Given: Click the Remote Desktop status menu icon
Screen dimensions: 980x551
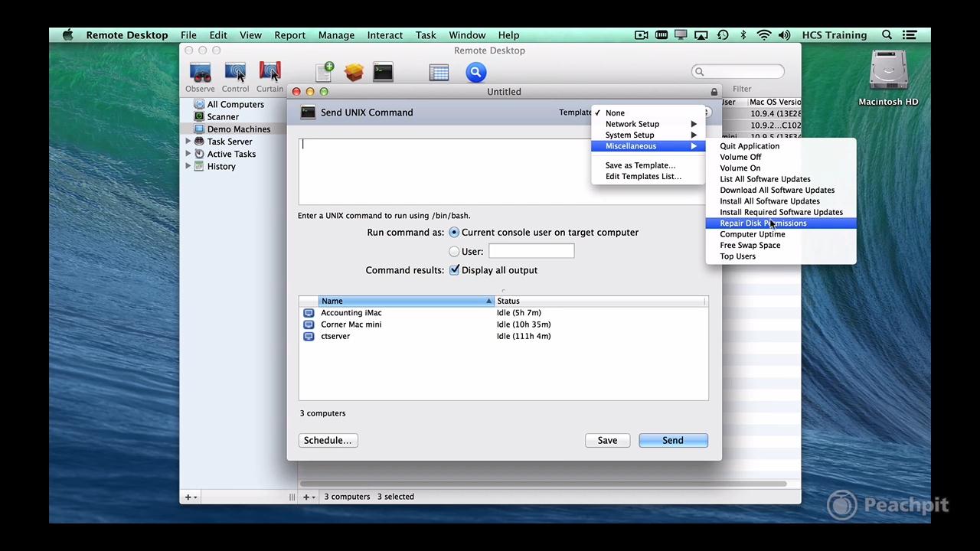Looking at the screenshot, I should tap(681, 35).
